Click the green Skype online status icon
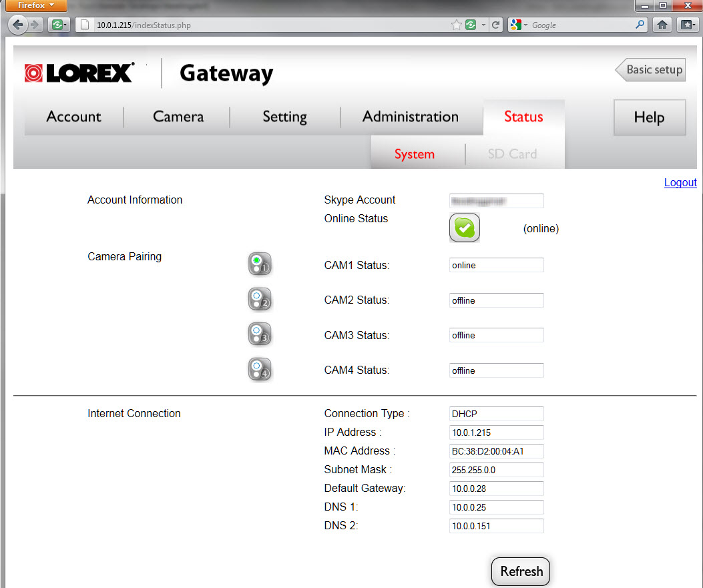703x588 pixels. (x=465, y=228)
